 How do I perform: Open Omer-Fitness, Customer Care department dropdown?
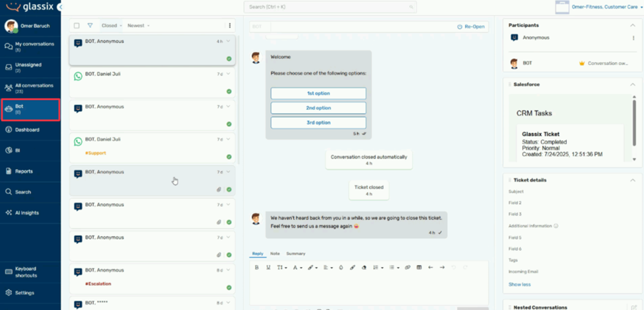(x=607, y=7)
